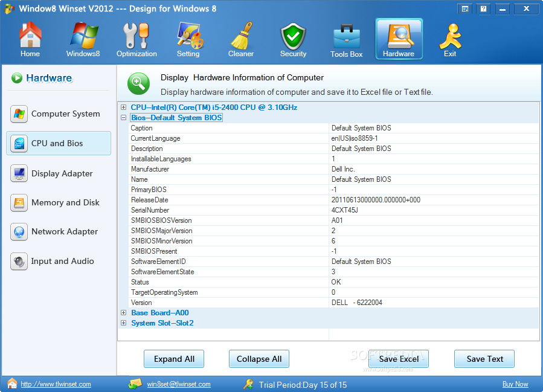543x392 pixels.
Task: Click the SerialNumber value '4CXT45J'
Action: (x=345, y=210)
